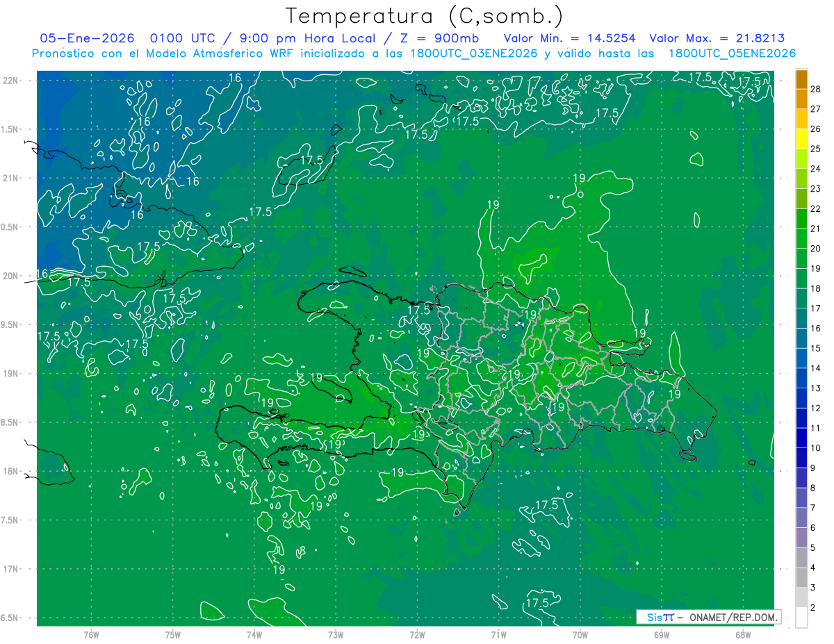
Task: Click the longitude axis label '72W'
Action: pyautogui.click(x=417, y=635)
